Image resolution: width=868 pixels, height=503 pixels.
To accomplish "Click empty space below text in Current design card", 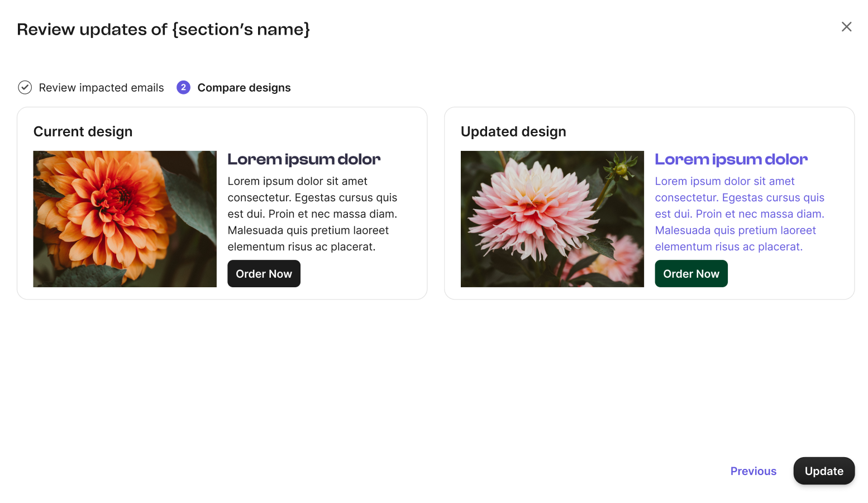I will pyautogui.click(x=363, y=277).
